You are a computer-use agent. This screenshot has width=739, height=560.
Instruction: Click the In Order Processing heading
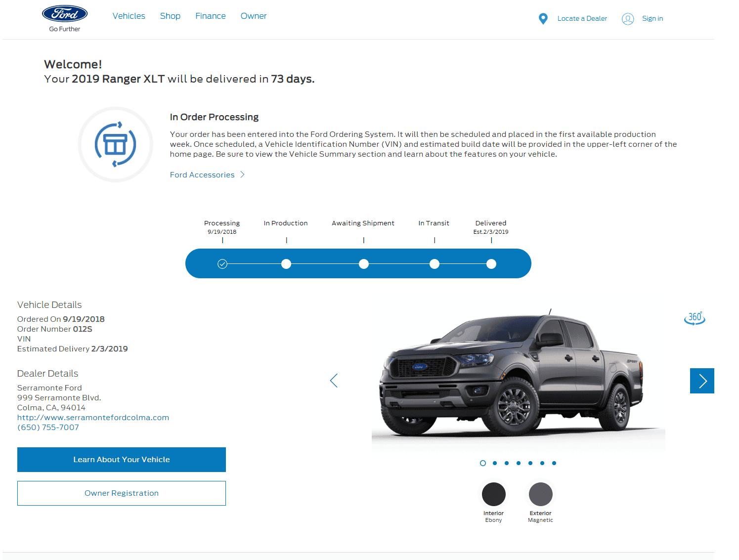click(214, 117)
